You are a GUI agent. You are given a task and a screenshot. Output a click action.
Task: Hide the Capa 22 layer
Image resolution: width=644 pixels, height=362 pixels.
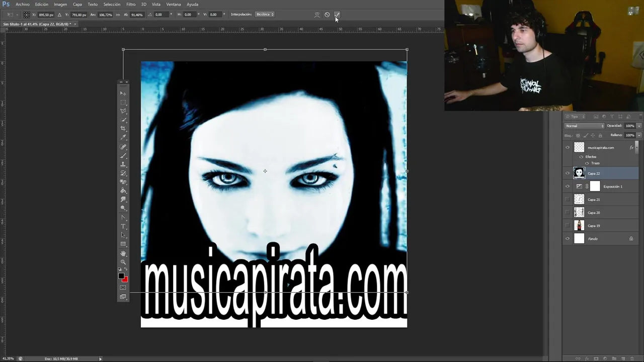click(568, 173)
